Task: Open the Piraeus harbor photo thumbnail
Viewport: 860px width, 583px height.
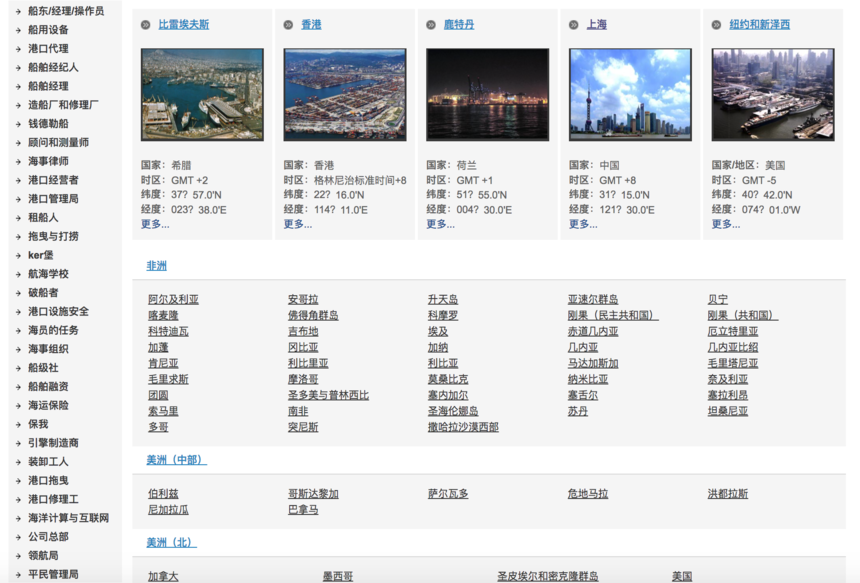Action: pos(202,94)
